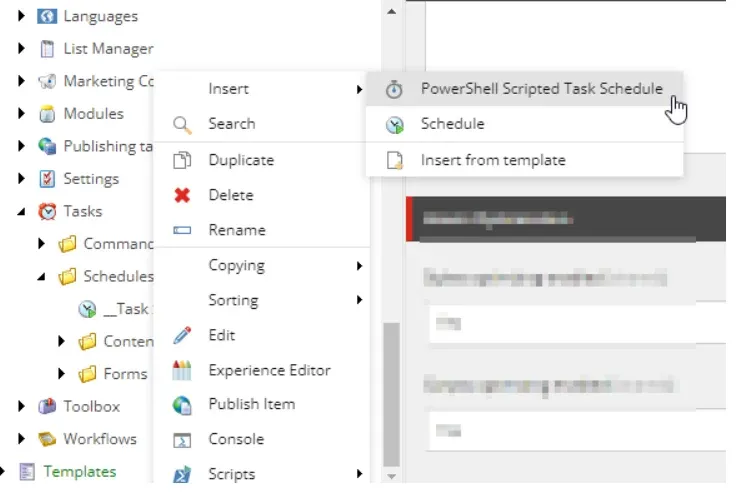The width and height of the screenshot is (743, 492).
Task: Choose Delete from the context menu
Action: (262, 195)
